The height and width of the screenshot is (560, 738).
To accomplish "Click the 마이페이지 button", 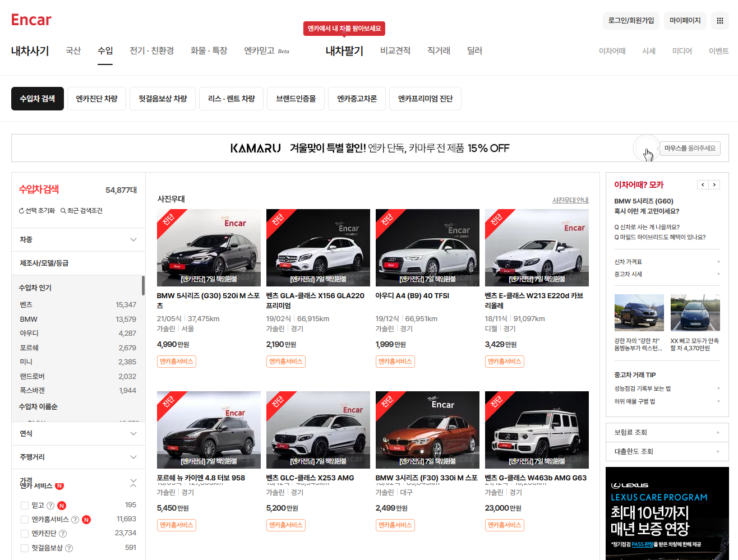I will click(x=685, y=21).
